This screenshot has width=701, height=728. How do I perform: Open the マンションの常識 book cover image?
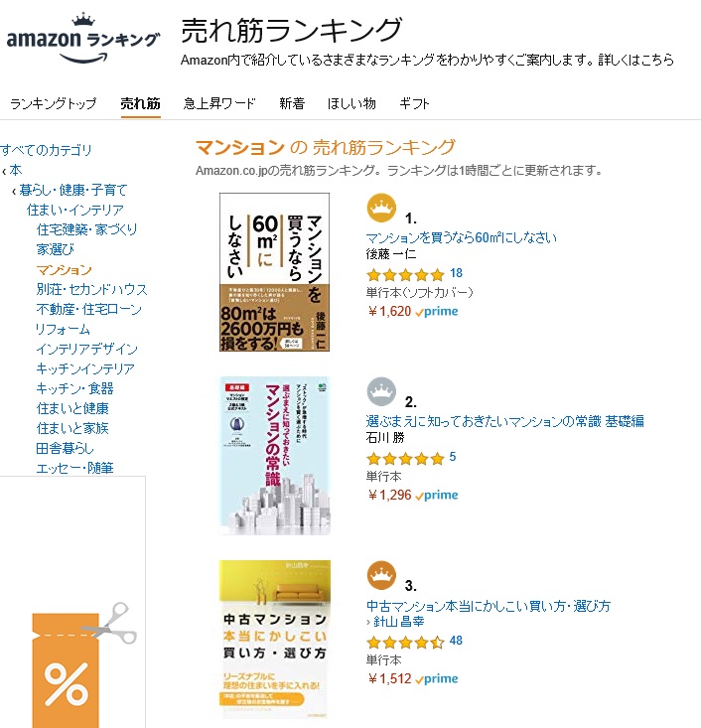coord(274,456)
